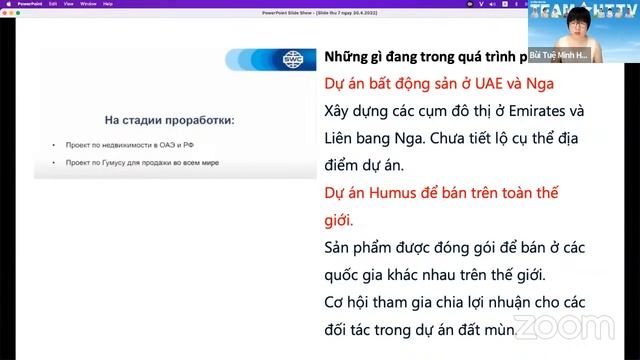Click the Bluetooth icon in the menu bar
This screenshot has width=640, height=360.
(x=516, y=4)
